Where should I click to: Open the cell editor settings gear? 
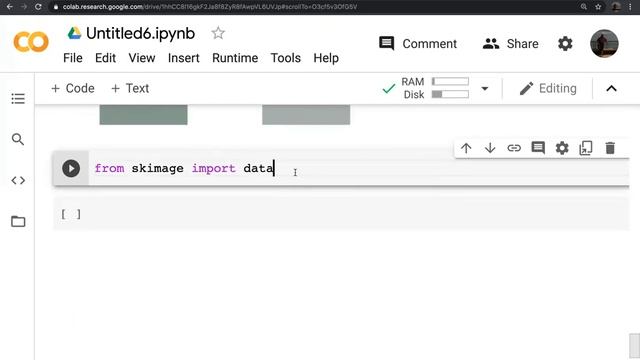pos(562,148)
